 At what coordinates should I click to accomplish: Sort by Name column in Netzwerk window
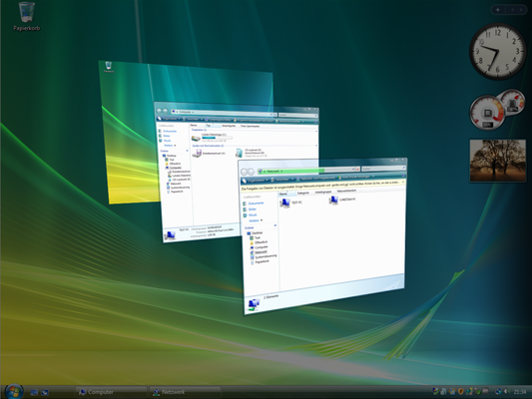click(287, 194)
